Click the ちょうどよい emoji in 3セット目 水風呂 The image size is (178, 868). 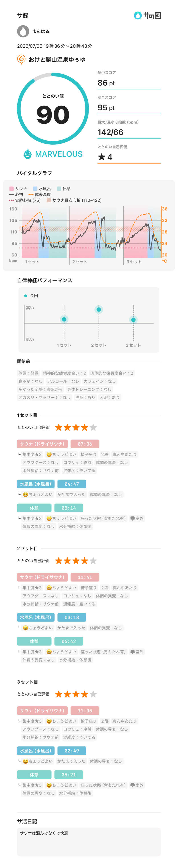[25, 761]
